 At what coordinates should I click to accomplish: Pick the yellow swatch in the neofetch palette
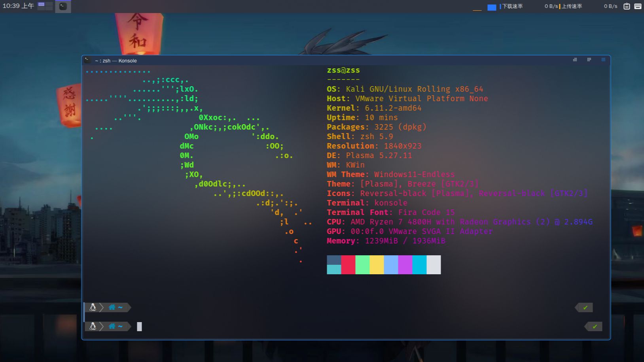tap(377, 265)
